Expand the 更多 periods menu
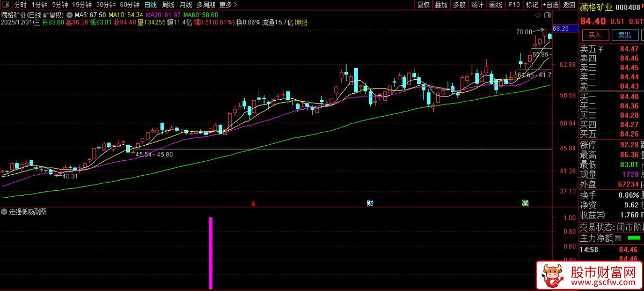The height and width of the screenshot is (291, 644). [x=228, y=5]
